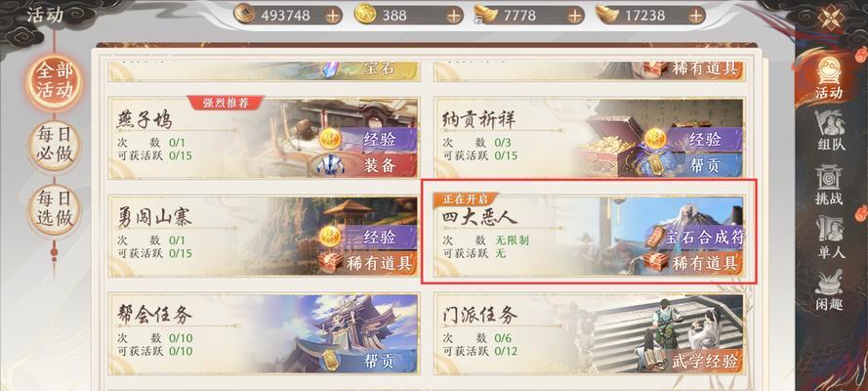Switch to the 闲趣 leisure sidebar icon
868x391 pixels.
[x=829, y=290]
